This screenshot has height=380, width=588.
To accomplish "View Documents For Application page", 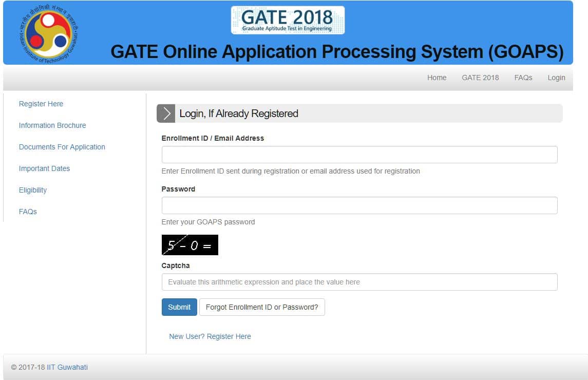I will tap(62, 147).
